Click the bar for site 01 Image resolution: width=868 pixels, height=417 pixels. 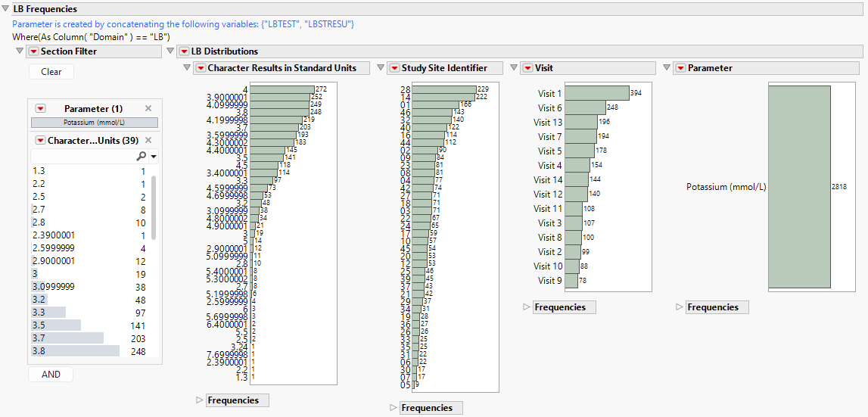[x=436, y=104]
